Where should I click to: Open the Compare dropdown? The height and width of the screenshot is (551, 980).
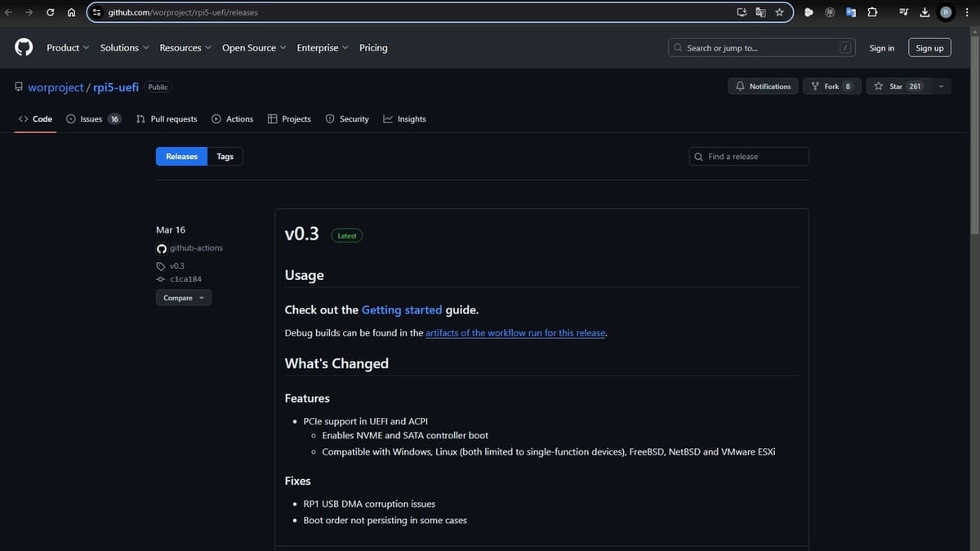tap(184, 298)
